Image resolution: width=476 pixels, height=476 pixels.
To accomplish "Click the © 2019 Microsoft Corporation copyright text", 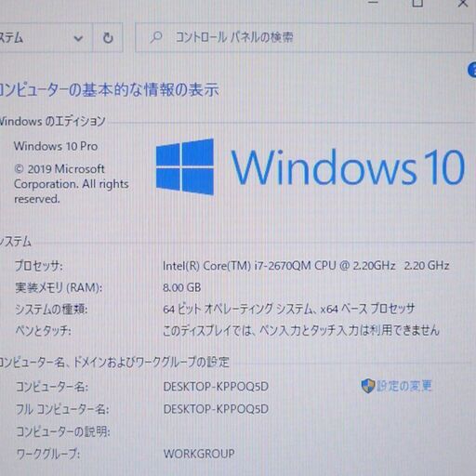I will click(72, 184).
